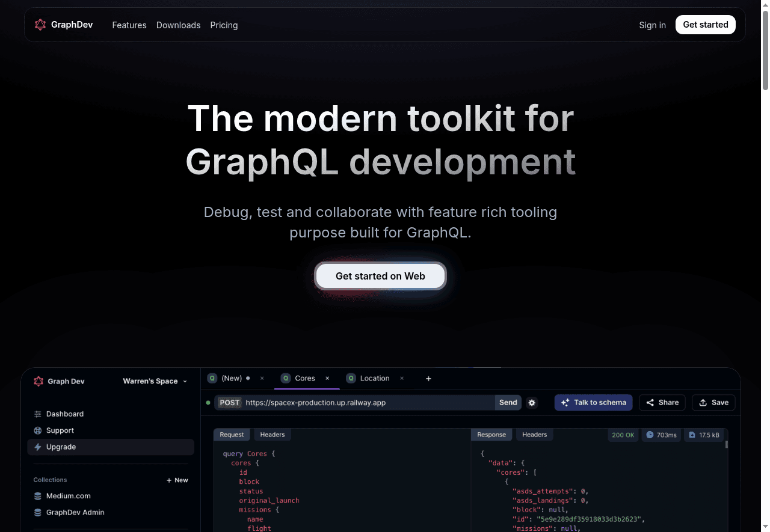770x532 pixels.
Task: Click the GraphDev logo icon in the navbar
Action: pyautogui.click(x=40, y=25)
